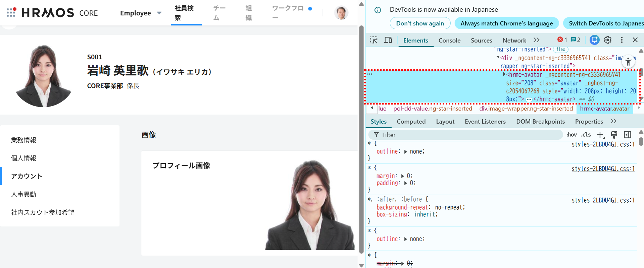The width and height of the screenshot is (644, 268).
Task: Activate the inspect element picker tool
Action: [x=374, y=40]
